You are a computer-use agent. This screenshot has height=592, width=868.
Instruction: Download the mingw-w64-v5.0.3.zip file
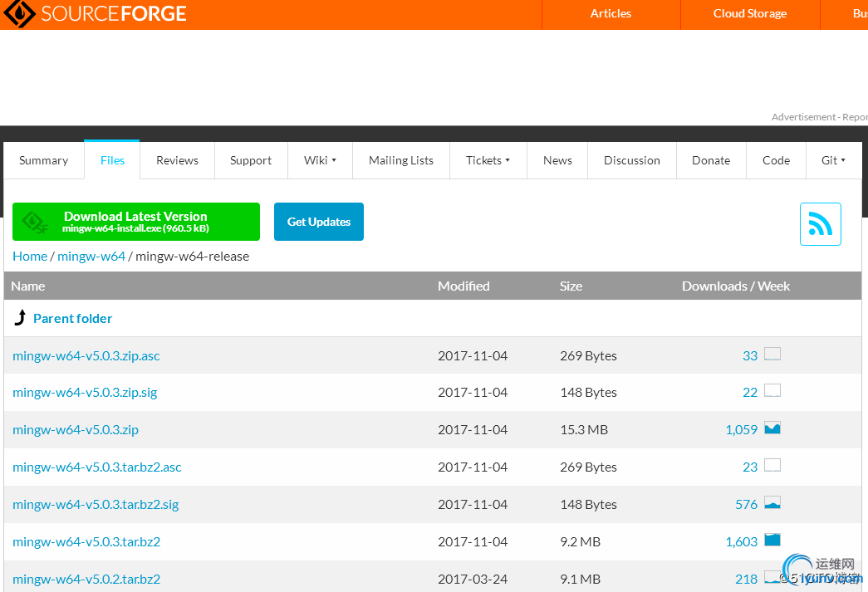click(x=76, y=430)
